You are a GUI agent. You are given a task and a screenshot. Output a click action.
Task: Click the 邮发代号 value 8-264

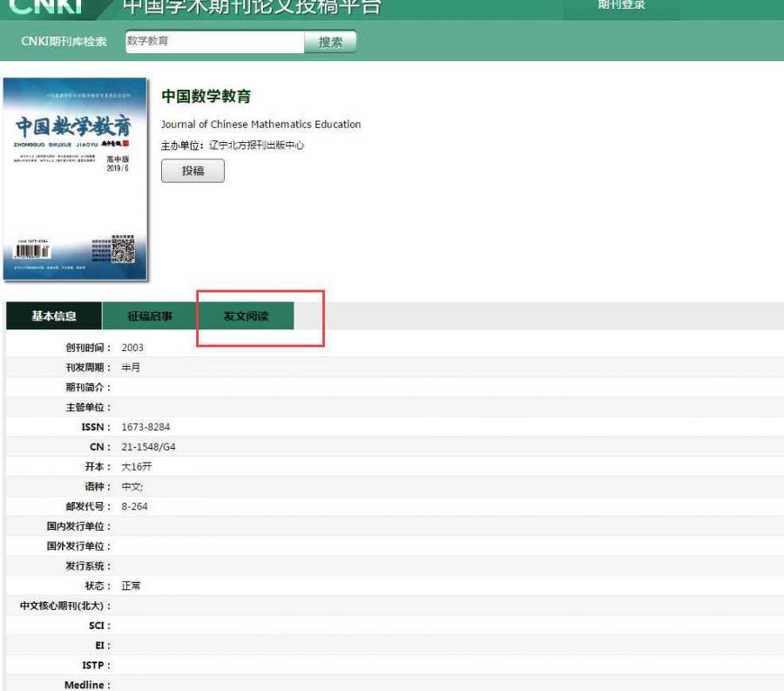134,506
